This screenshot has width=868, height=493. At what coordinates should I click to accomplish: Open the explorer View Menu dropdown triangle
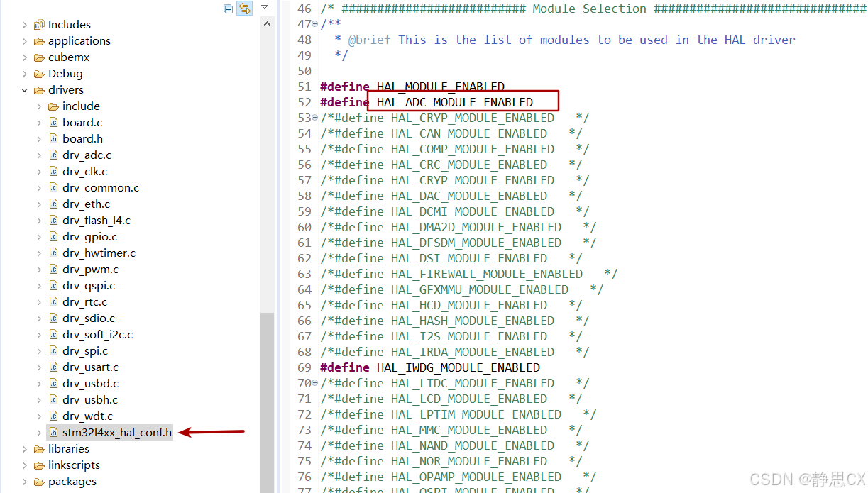click(265, 7)
